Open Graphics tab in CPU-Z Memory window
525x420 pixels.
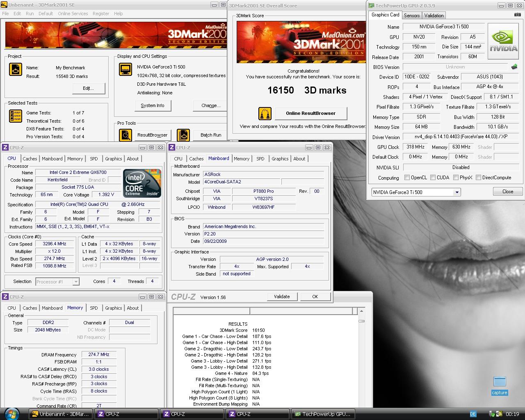point(114,308)
